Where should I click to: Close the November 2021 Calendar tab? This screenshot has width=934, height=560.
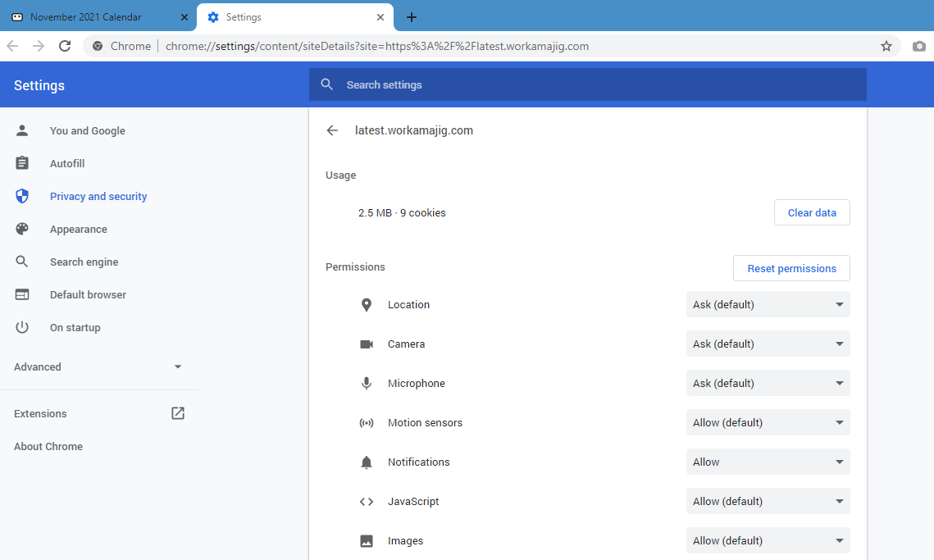185,17
